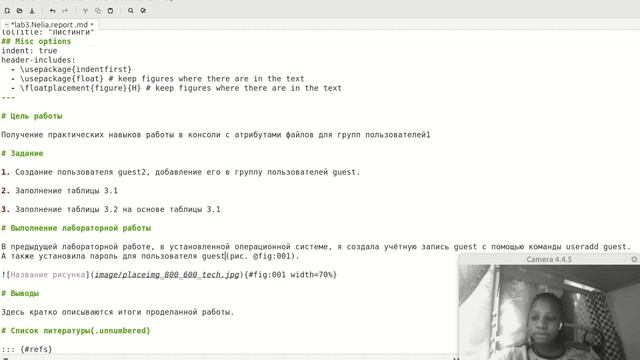This screenshot has width=640, height=360.
Task: Click list item 'Заполнение таблицы 3.2 на основе'
Action: point(111,209)
